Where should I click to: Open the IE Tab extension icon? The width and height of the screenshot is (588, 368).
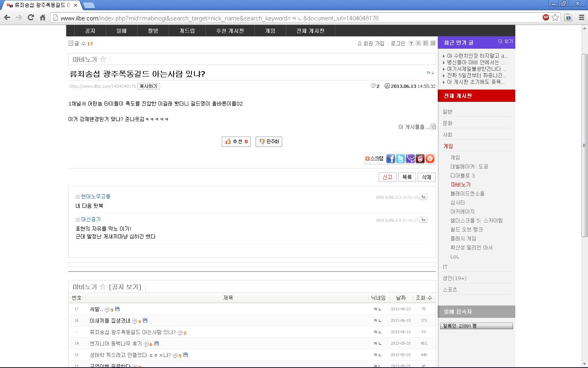(568, 17)
